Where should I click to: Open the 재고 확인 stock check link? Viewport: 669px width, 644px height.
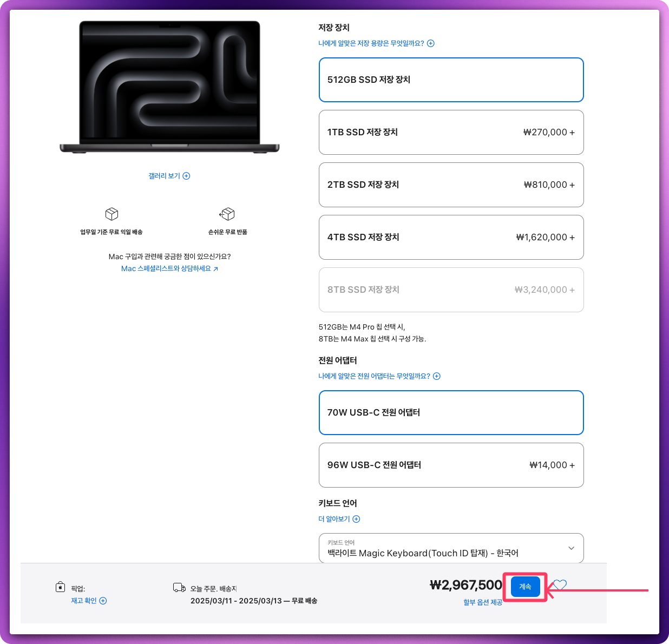[x=84, y=601]
